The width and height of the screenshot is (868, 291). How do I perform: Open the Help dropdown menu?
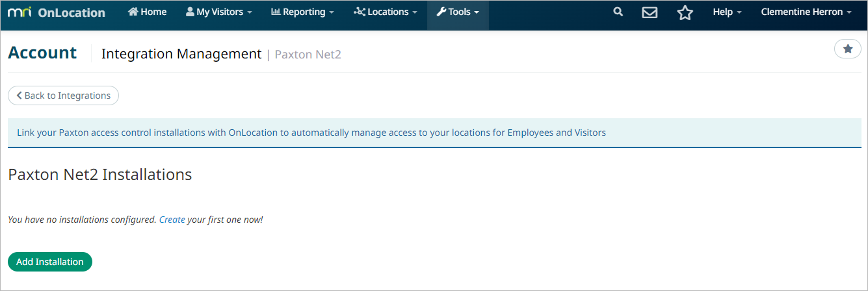[727, 12]
